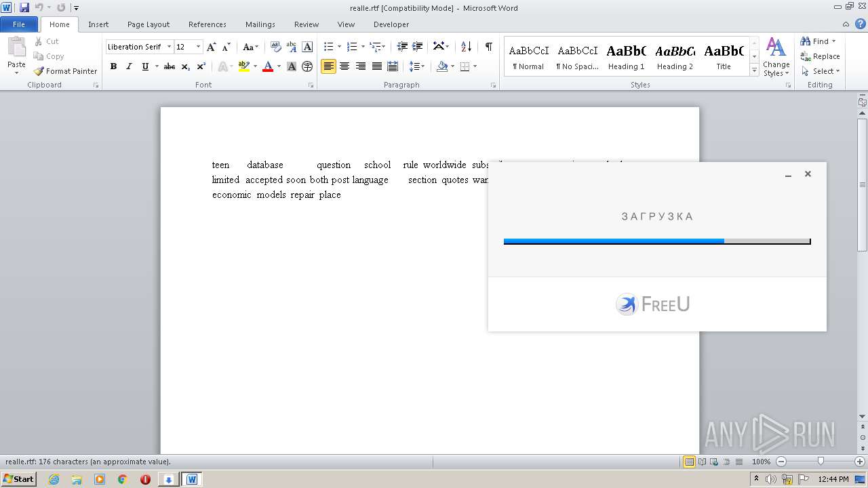868x488 pixels.
Task: Click Increase Indent icon
Action: pos(418,47)
